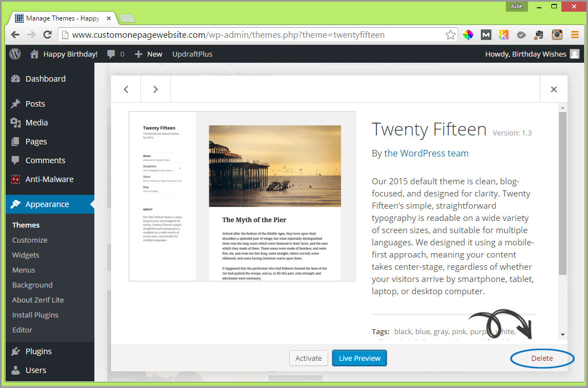Open the Instagram camera extension icon

(557, 35)
